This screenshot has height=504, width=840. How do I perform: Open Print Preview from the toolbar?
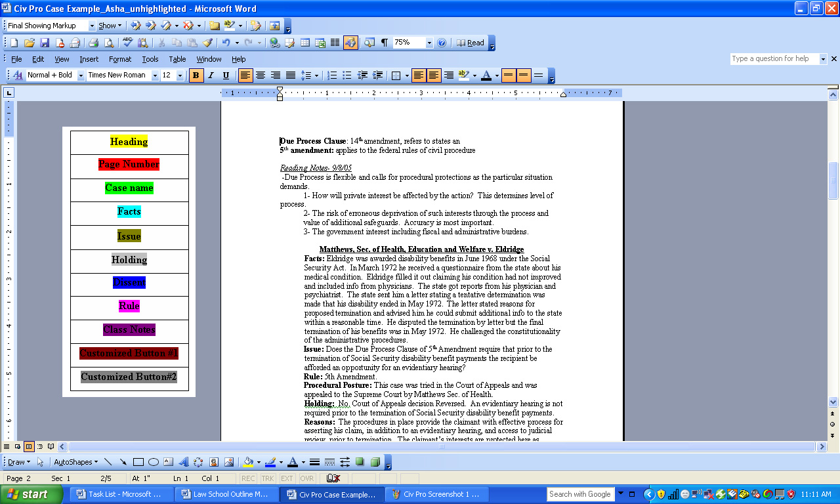[x=108, y=43]
